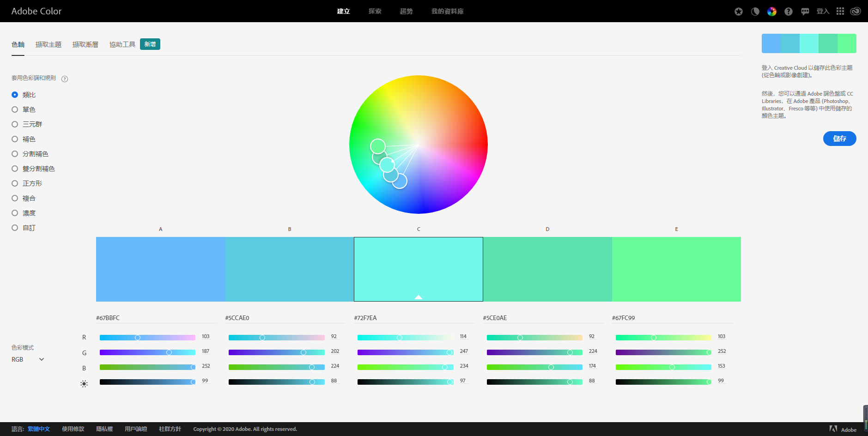Image resolution: width=868 pixels, height=436 pixels.
Task: Click the brightness slider for color D
Action: point(534,382)
